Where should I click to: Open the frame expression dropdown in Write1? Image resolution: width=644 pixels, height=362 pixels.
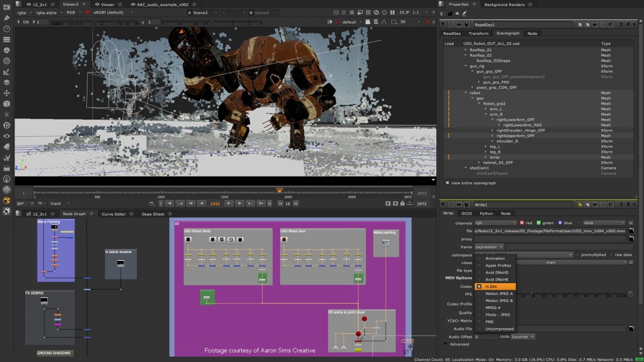click(488, 247)
